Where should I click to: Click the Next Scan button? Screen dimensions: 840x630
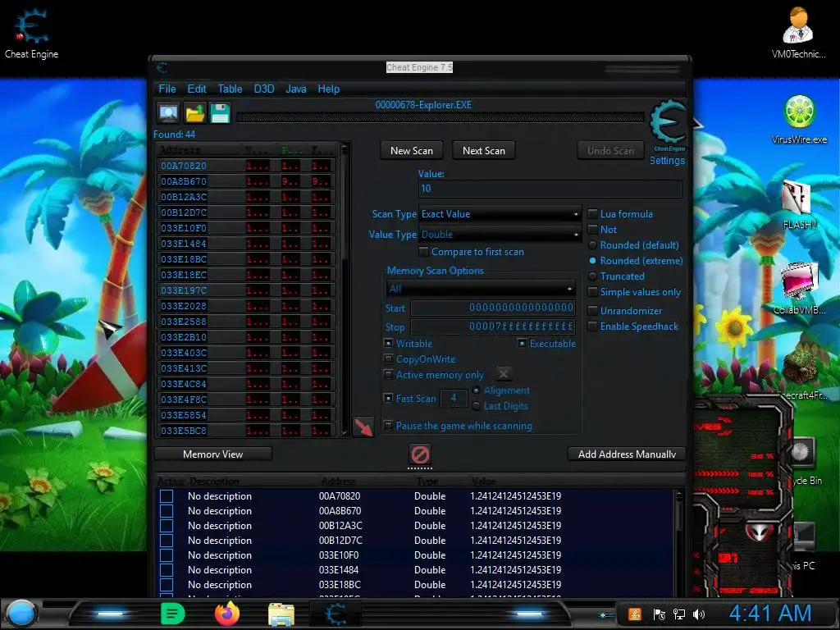point(484,151)
